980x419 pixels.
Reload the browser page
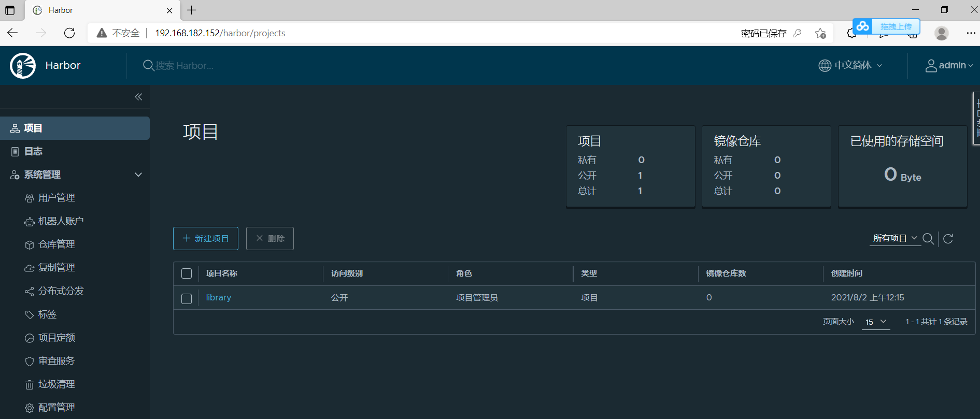pyautogui.click(x=69, y=33)
